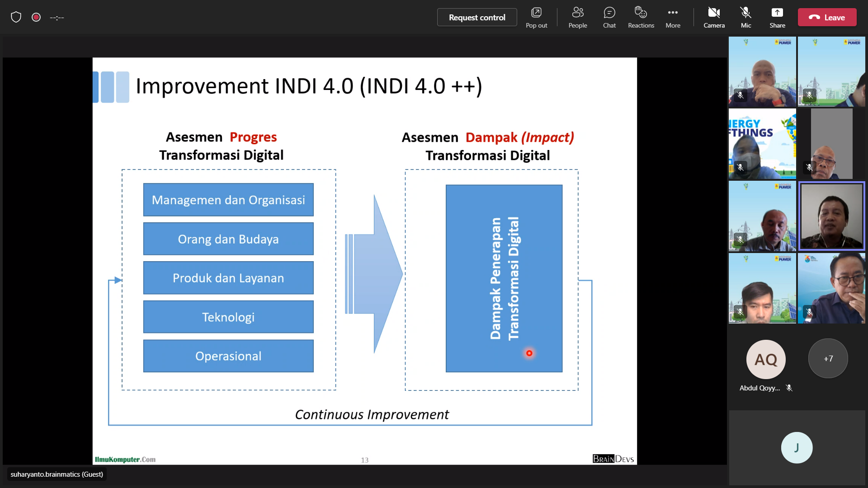
Task: Click Abdul Qoyy's muted mic icon
Action: (x=789, y=388)
